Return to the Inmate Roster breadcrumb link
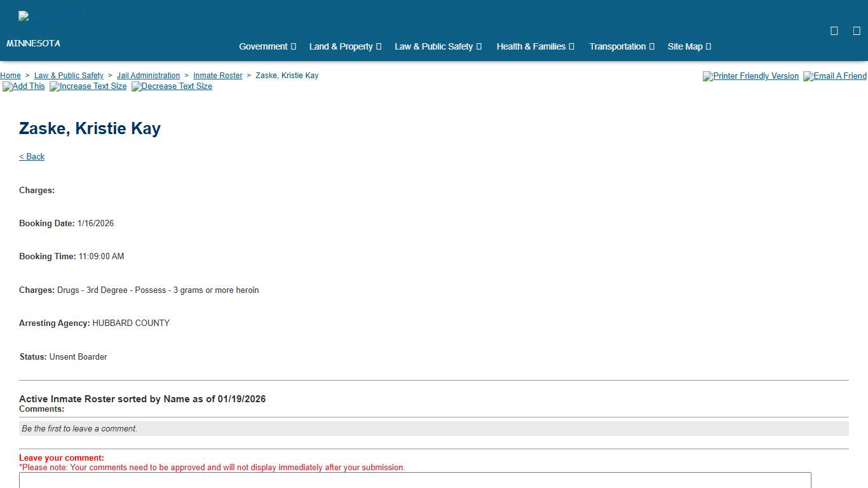868x488 pixels. (x=217, y=76)
